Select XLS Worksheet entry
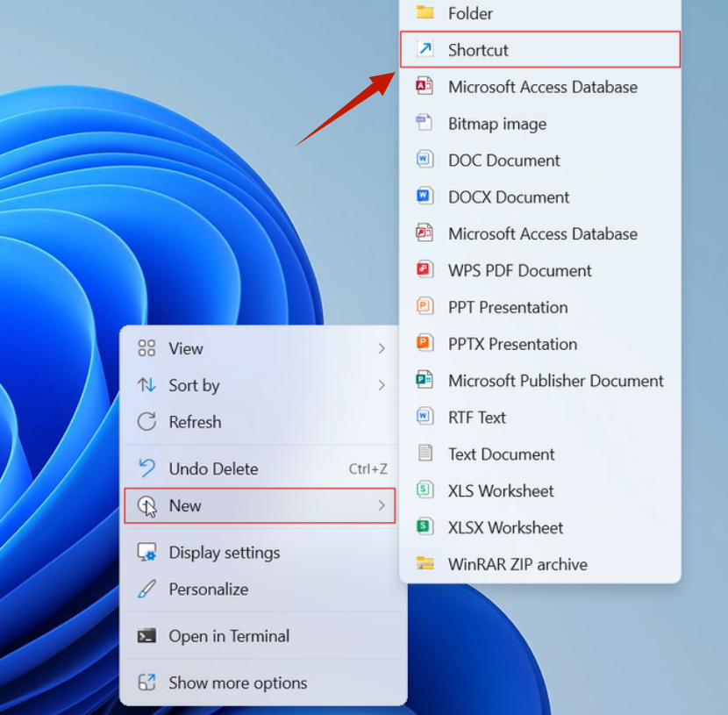The image size is (728, 715). [540, 490]
